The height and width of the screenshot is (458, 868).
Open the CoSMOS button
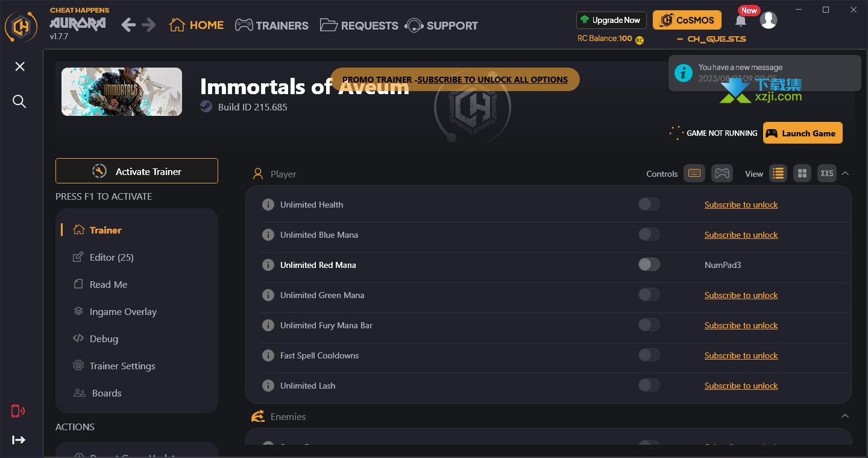click(687, 20)
